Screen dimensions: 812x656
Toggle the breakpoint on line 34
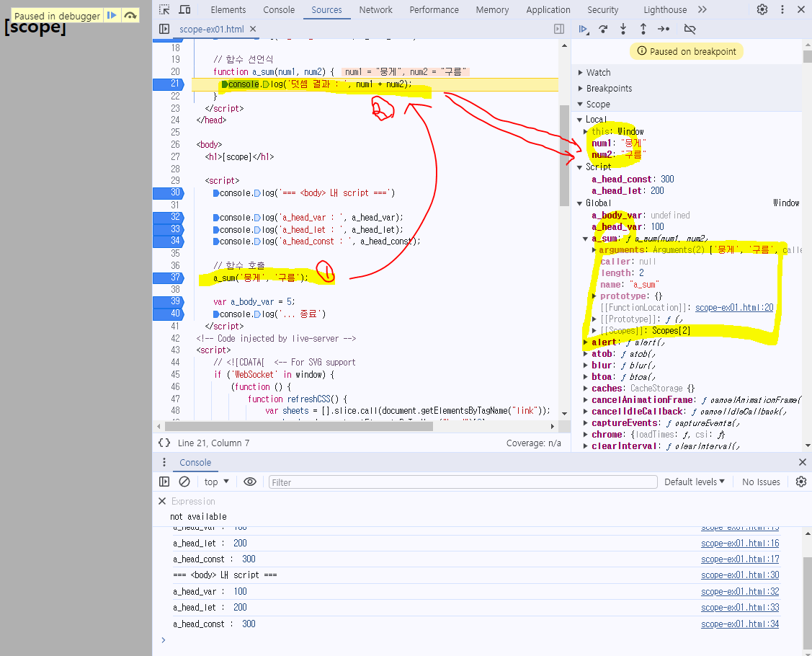tap(169, 241)
